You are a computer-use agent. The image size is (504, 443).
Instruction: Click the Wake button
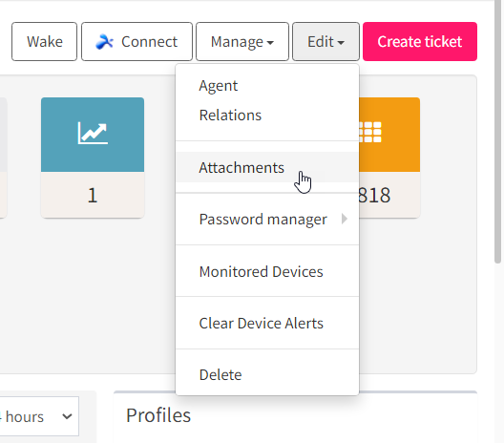tap(44, 41)
